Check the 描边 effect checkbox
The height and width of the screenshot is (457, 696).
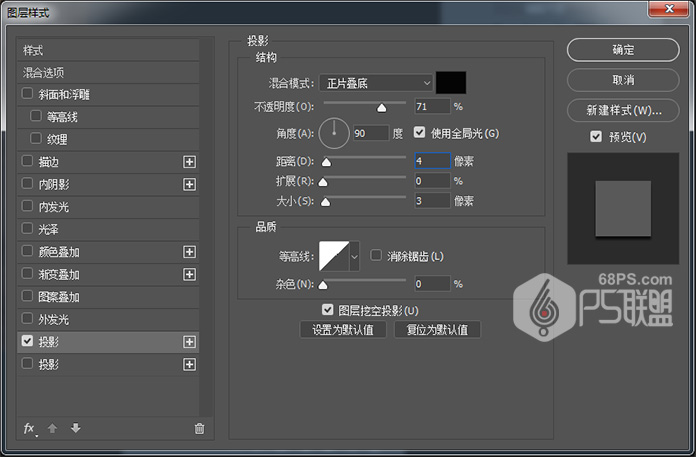point(27,161)
